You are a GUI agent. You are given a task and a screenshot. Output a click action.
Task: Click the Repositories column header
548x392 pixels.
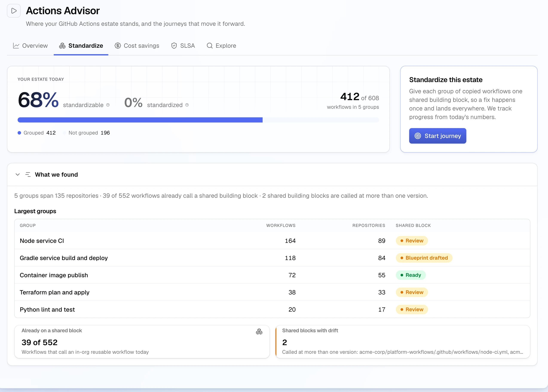pyautogui.click(x=369, y=225)
